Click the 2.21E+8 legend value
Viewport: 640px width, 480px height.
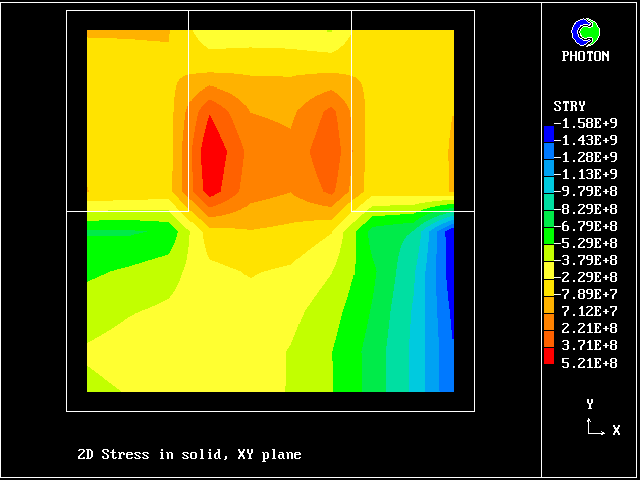[x=590, y=328]
